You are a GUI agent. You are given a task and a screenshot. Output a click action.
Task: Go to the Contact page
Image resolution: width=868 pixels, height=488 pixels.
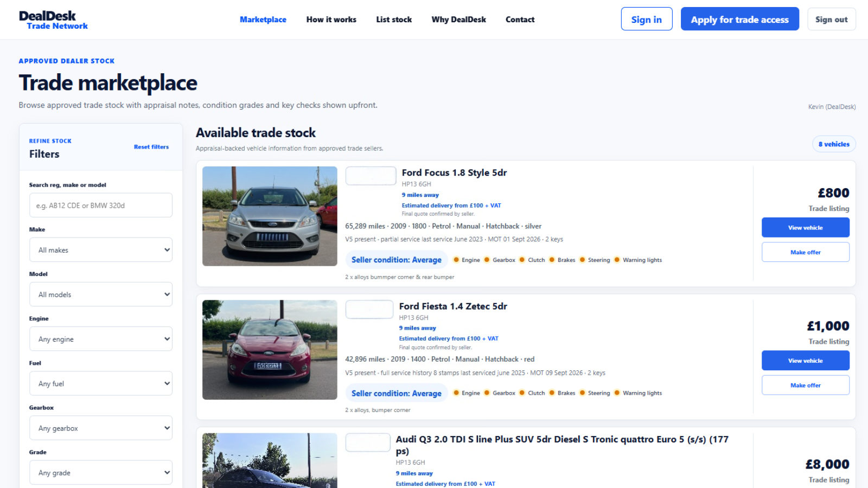[x=520, y=20]
